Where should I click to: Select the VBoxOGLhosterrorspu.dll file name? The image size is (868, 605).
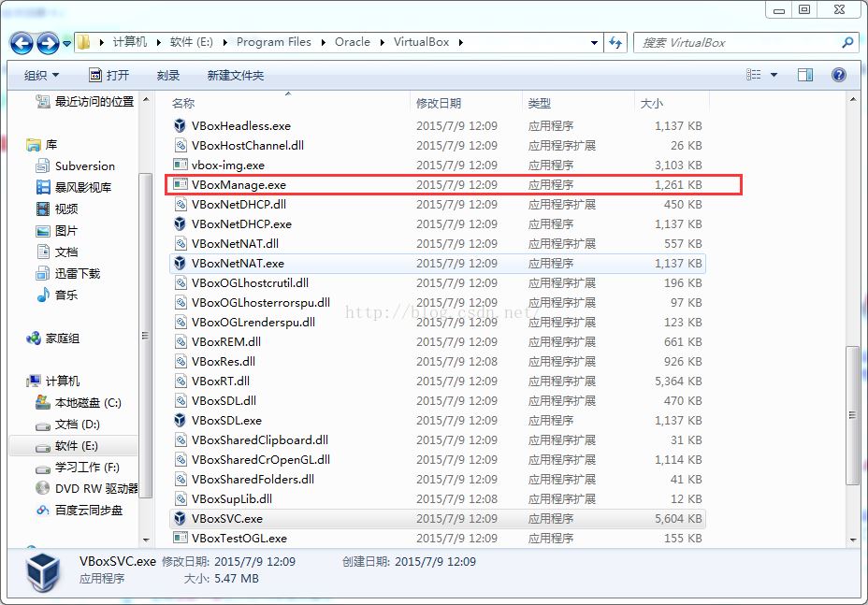(261, 303)
